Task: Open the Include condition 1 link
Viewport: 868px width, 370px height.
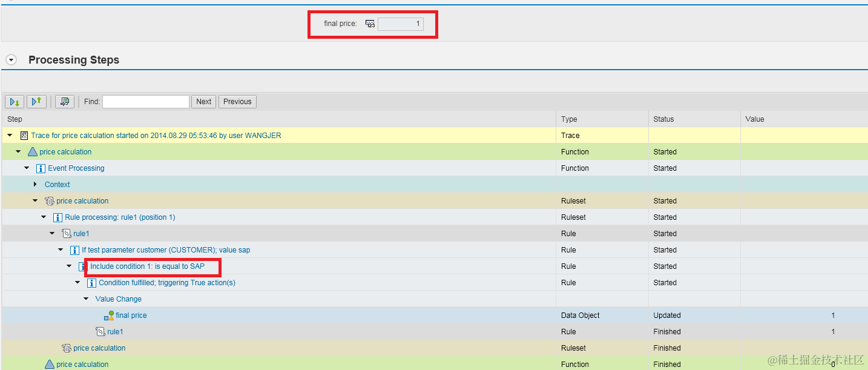Action: [148, 266]
